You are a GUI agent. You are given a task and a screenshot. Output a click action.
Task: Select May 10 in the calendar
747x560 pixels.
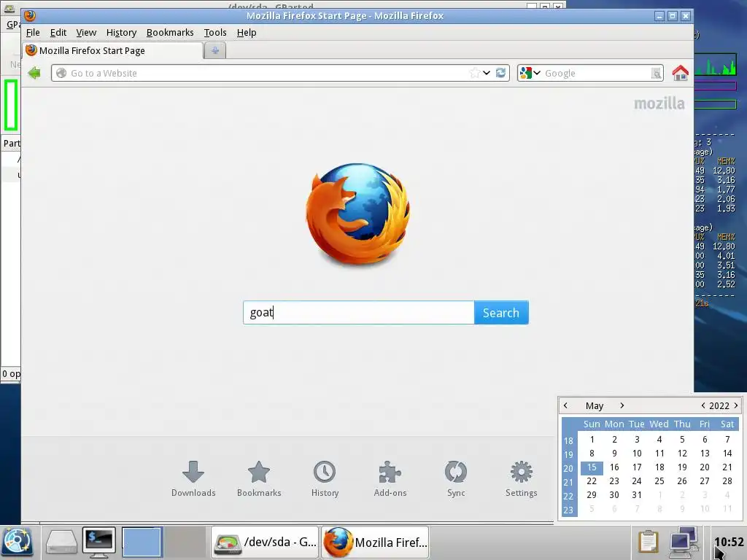pyautogui.click(x=637, y=454)
